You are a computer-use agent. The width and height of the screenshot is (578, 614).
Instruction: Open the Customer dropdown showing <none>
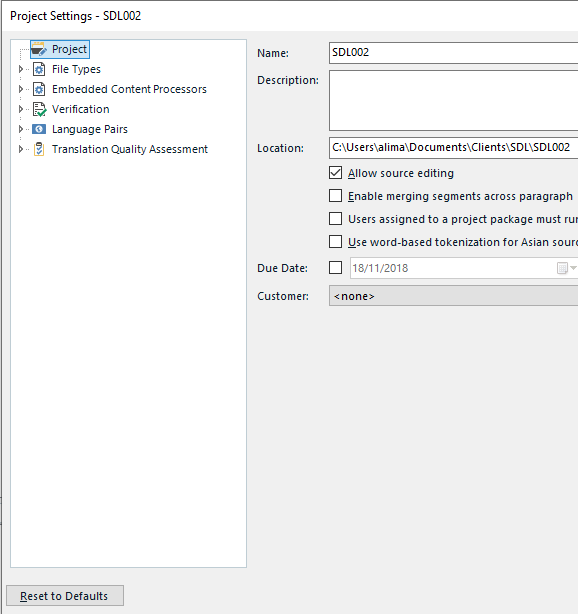point(453,296)
